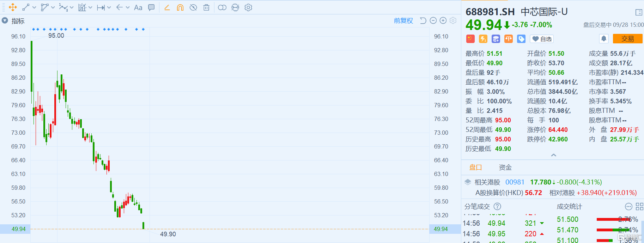Click the blue price tag badge
The height and width of the screenshot is (243, 644).
click(521, 39)
